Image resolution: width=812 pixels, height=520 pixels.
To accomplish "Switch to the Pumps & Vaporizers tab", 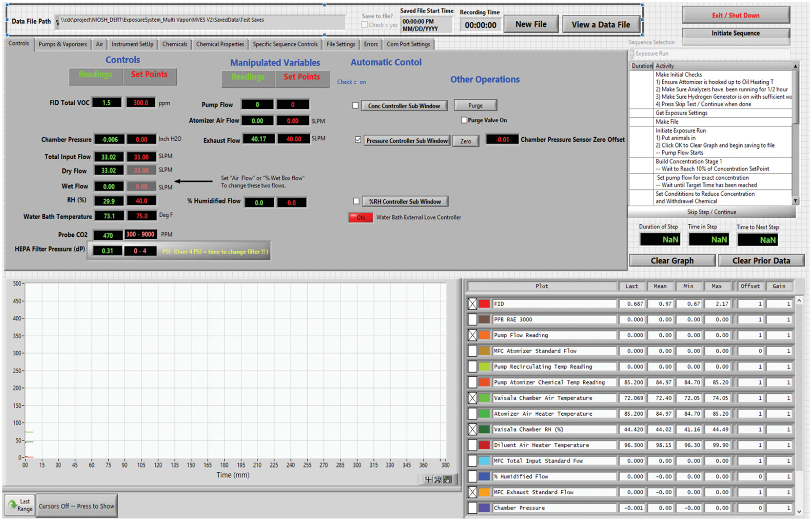I will [63, 44].
